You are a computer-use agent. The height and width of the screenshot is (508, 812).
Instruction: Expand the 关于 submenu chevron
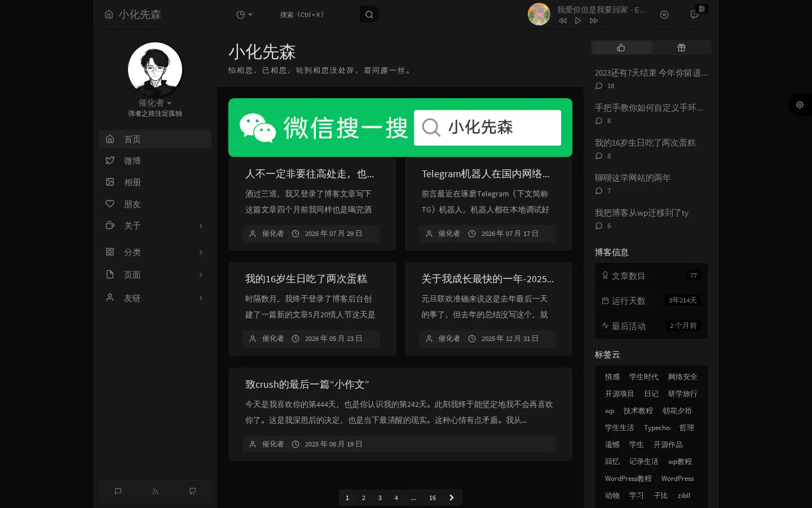coord(201,226)
